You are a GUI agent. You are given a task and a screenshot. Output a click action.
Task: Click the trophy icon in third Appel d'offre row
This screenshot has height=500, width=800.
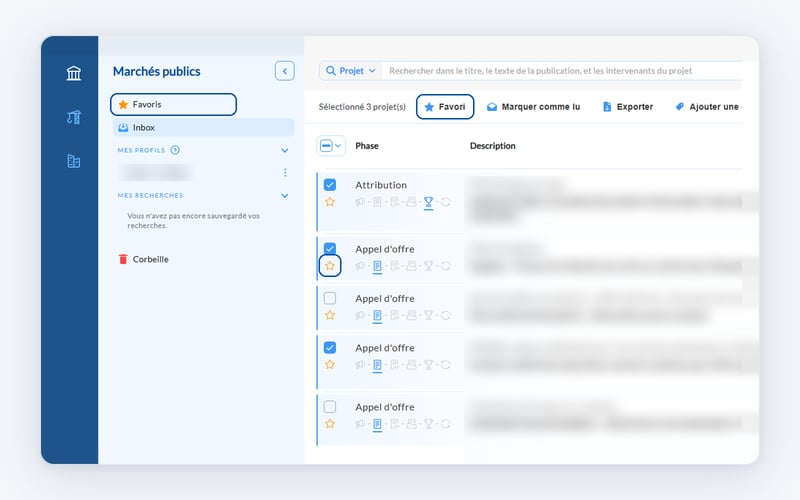point(429,365)
